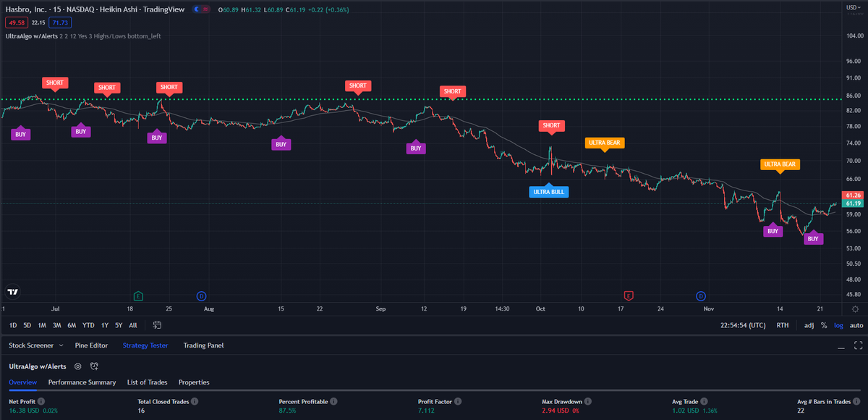This screenshot has width=868, height=420.
Task: Click Profit Factor value 7.112
Action: pos(427,411)
